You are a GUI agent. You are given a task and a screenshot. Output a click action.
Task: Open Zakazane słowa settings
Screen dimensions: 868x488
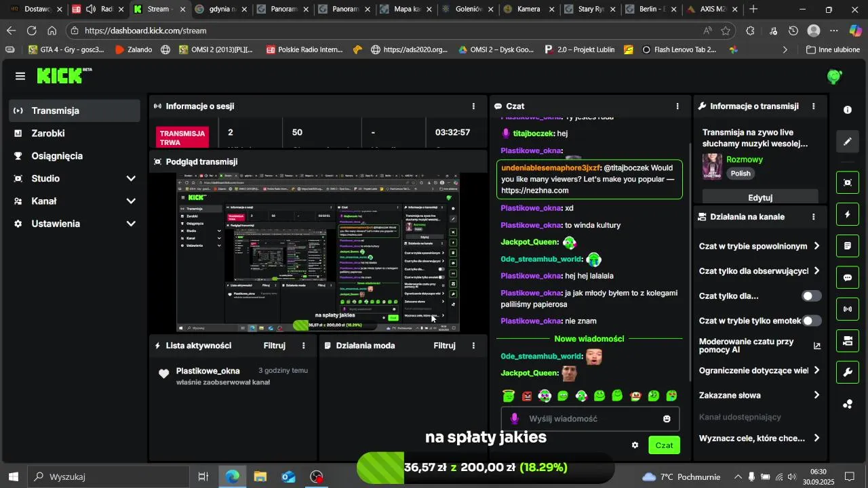click(x=759, y=395)
